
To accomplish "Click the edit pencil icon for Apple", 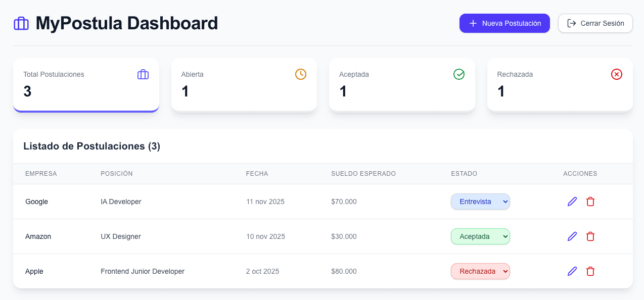I will pos(572,271).
